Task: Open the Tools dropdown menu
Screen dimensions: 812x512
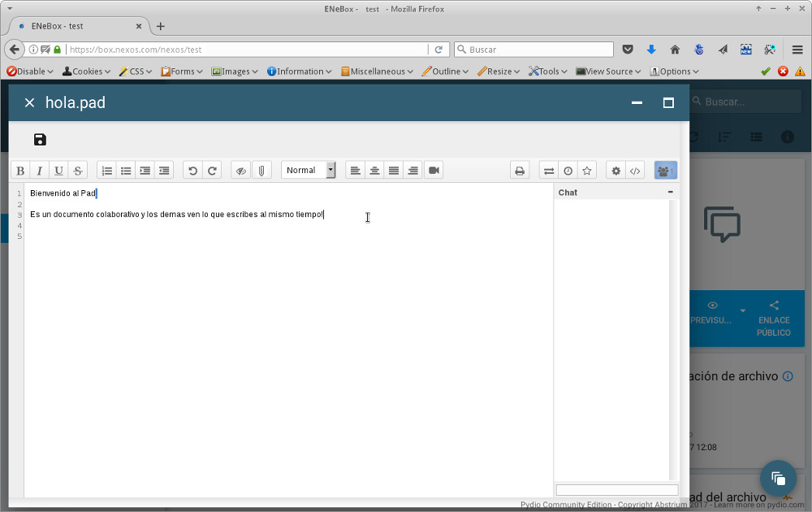Action: click(x=547, y=71)
